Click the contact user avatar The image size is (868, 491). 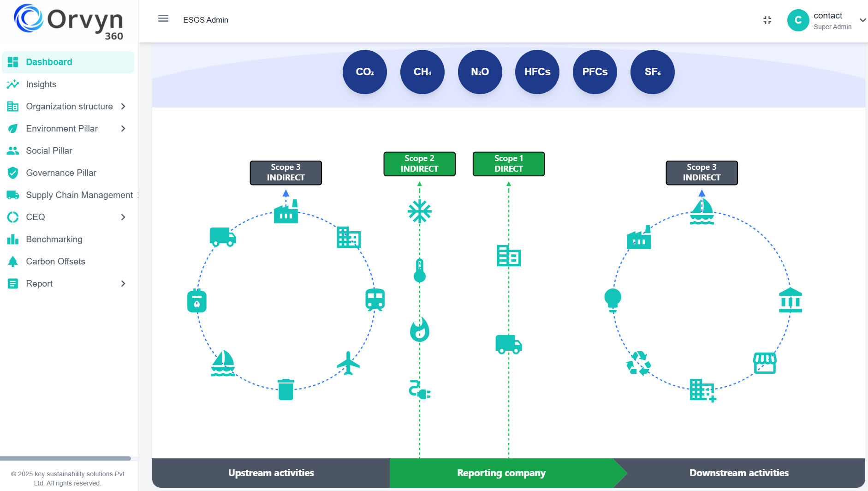pyautogui.click(x=798, y=20)
